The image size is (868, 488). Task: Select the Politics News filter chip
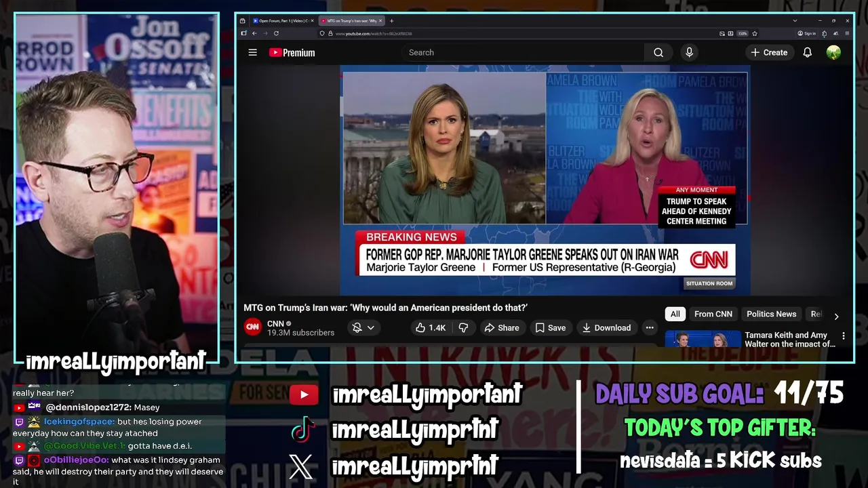click(771, 314)
